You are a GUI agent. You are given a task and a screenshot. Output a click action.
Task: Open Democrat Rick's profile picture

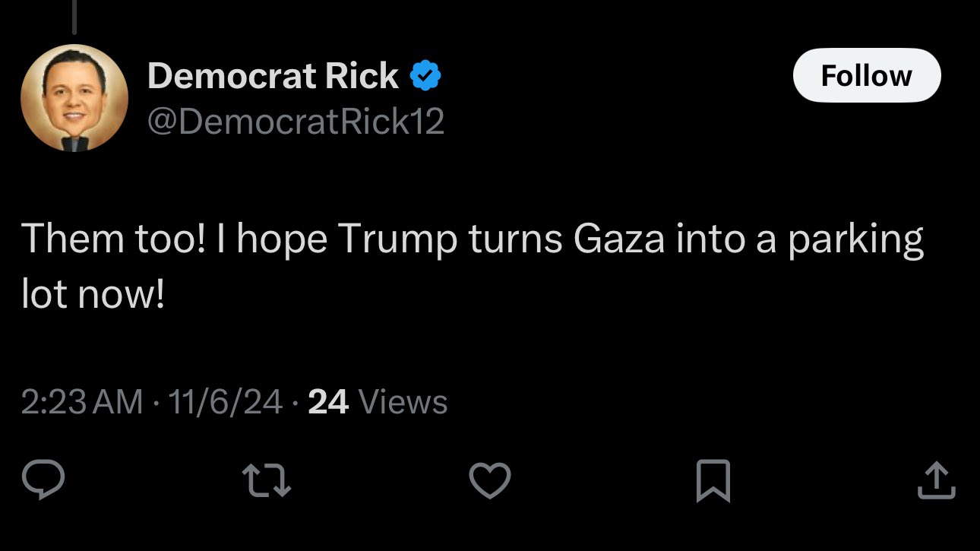pos(74,98)
